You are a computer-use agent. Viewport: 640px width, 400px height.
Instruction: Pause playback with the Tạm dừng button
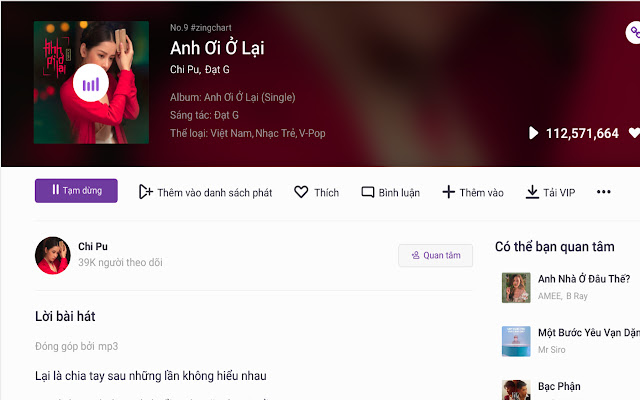point(76,191)
